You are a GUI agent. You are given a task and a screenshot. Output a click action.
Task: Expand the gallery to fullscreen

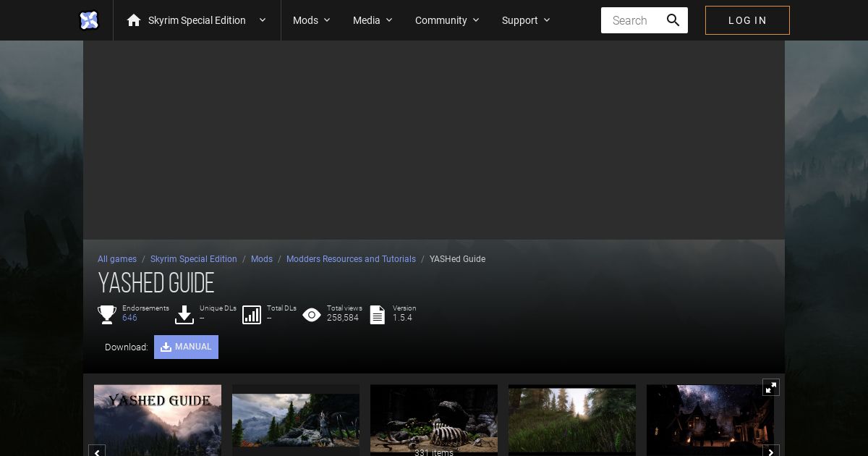pos(771,387)
